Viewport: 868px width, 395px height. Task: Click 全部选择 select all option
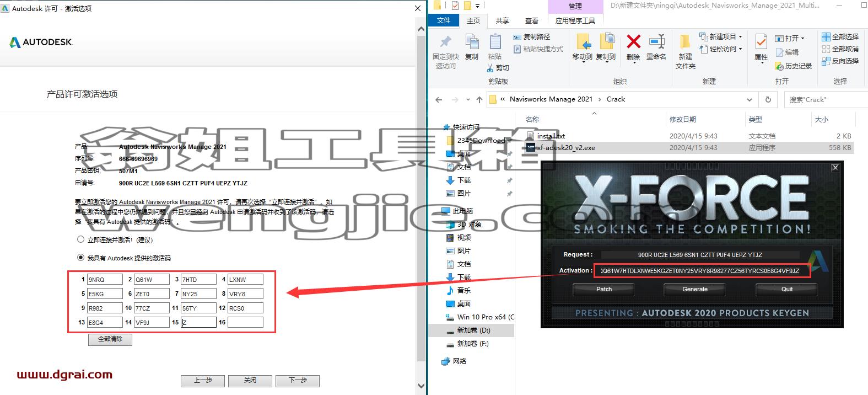tap(840, 36)
